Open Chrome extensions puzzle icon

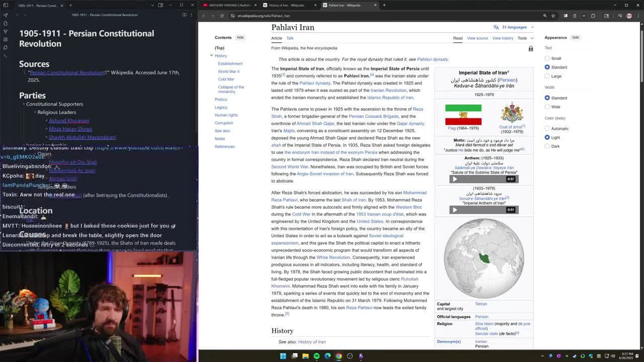pyautogui.click(x=593, y=16)
